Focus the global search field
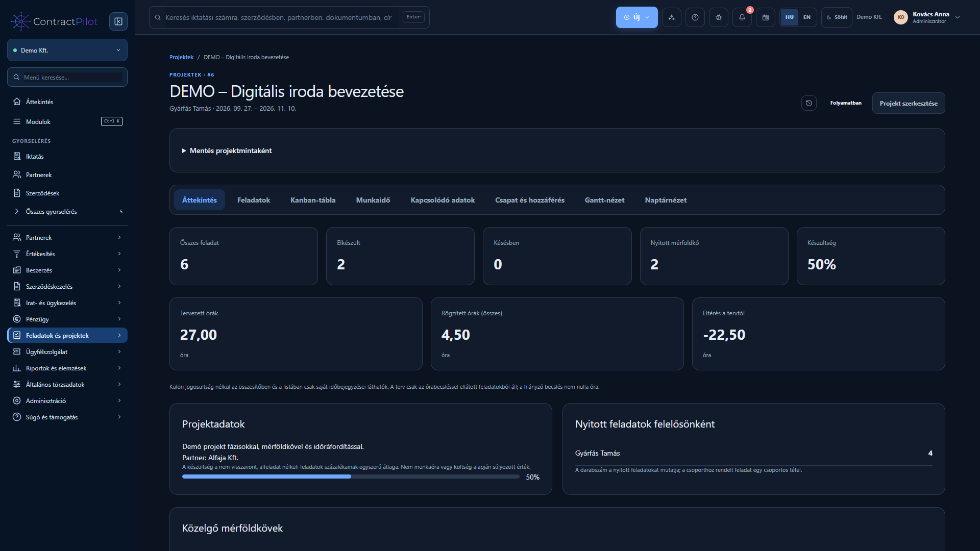This screenshot has width=980, height=551. coord(289,17)
